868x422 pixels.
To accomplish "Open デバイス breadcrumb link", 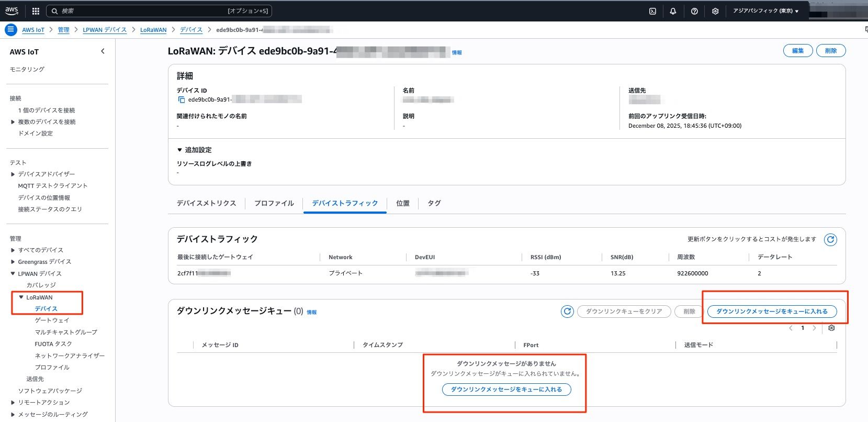I will [191, 30].
